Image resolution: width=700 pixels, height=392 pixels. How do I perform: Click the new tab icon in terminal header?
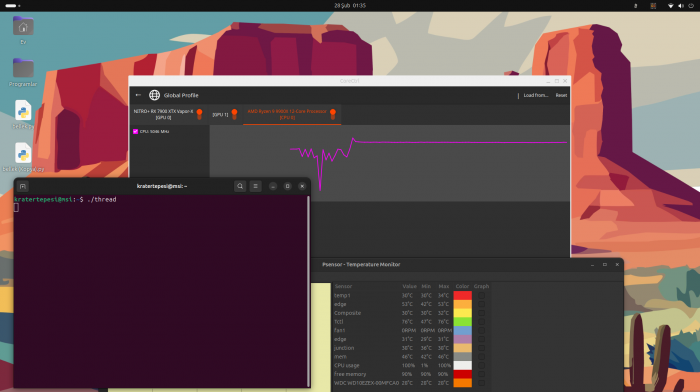[23, 186]
